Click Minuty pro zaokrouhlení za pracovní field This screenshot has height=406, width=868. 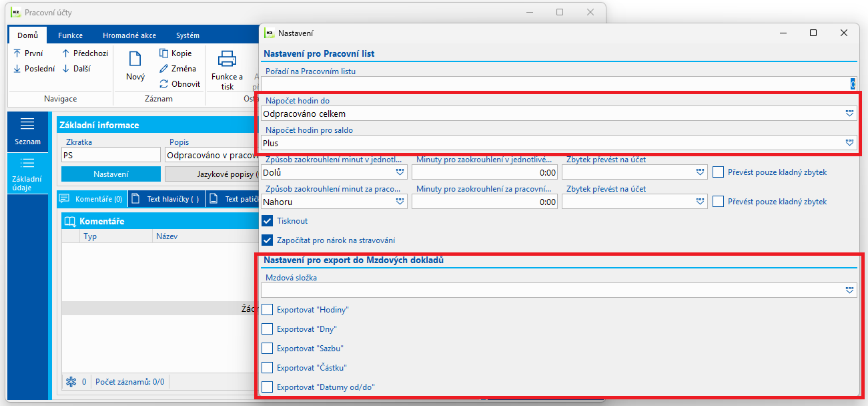(484, 201)
